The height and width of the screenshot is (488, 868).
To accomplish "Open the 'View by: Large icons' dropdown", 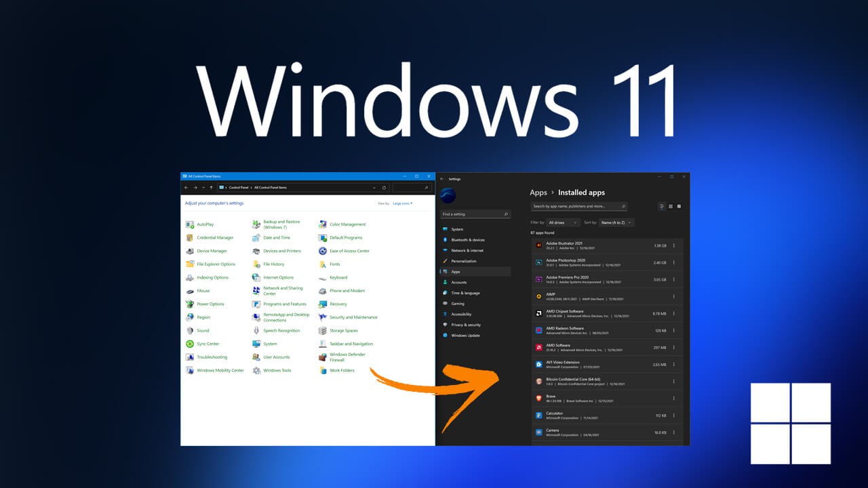I will click(x=403, y=203).
